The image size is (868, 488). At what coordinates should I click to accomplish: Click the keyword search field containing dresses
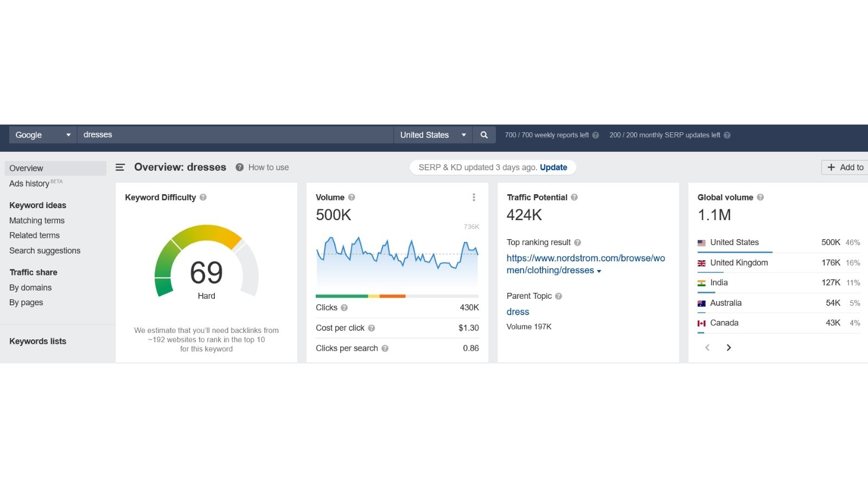(x=235, y=135)
